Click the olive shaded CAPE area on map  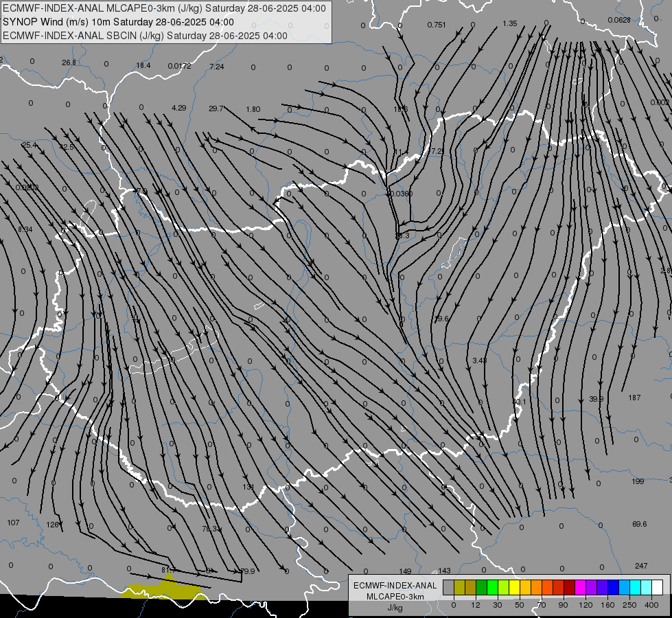[x=165, y=589]
